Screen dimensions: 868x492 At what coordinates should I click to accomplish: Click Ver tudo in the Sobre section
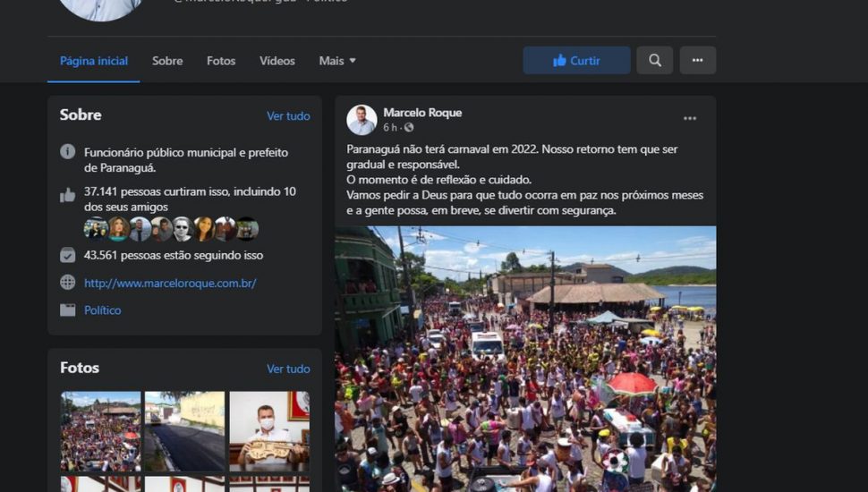click(288, 116)
